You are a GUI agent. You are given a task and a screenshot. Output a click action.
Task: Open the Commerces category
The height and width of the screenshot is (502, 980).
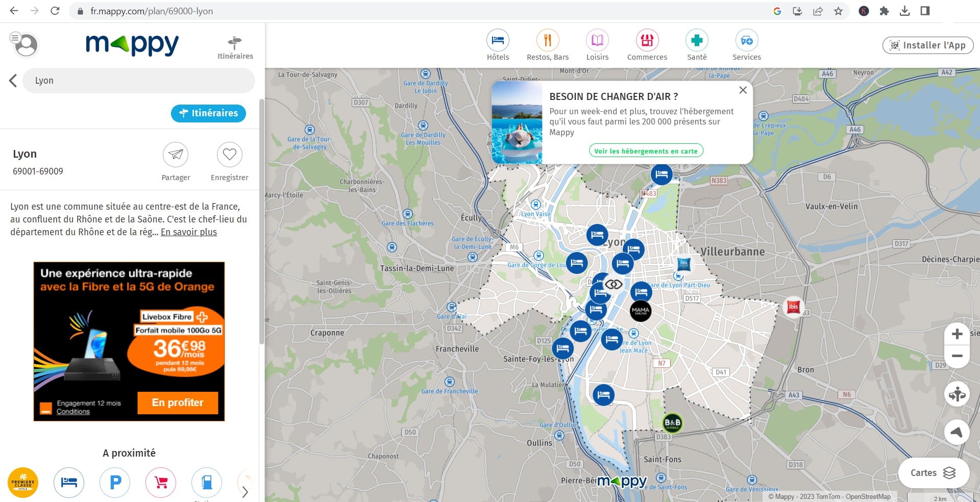coord(647,41)
